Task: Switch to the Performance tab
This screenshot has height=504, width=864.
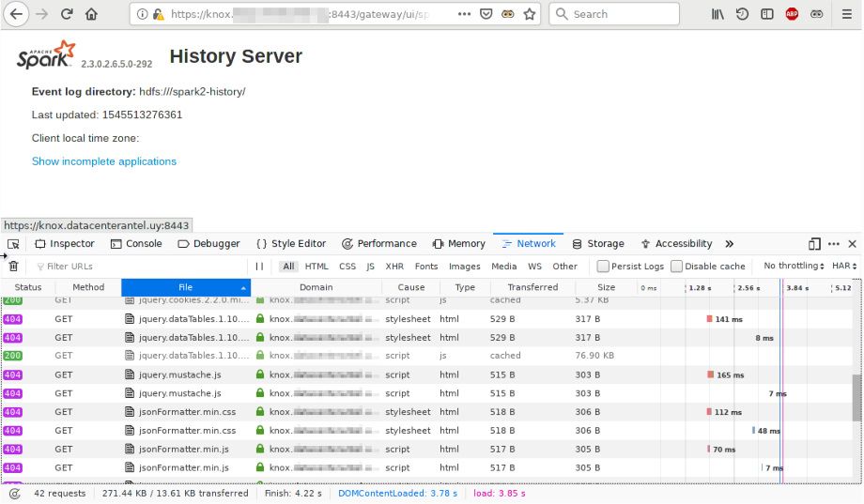Action: [x=379, y=243]
